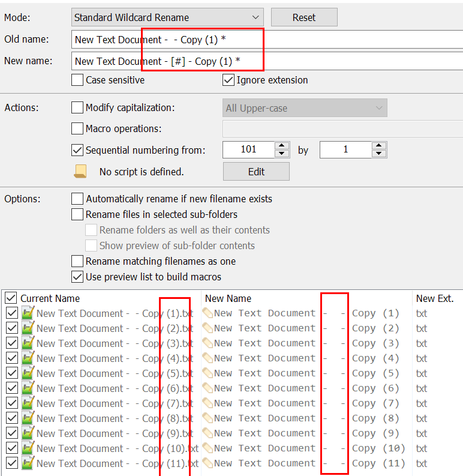Image resolution: width=463 pixels, height=476 pixels.
Task: Click the new-name tag icon for Copy (1)
Action: tap(208, 313)
